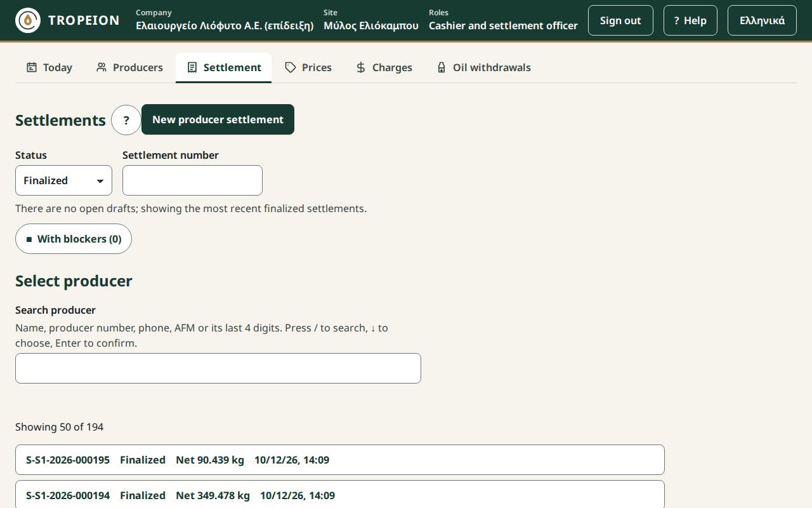Image resolution: width=812 pixels, height=508 pixels.
Task: Click the Cashier and settlement officer role
Action: [503, 25]
